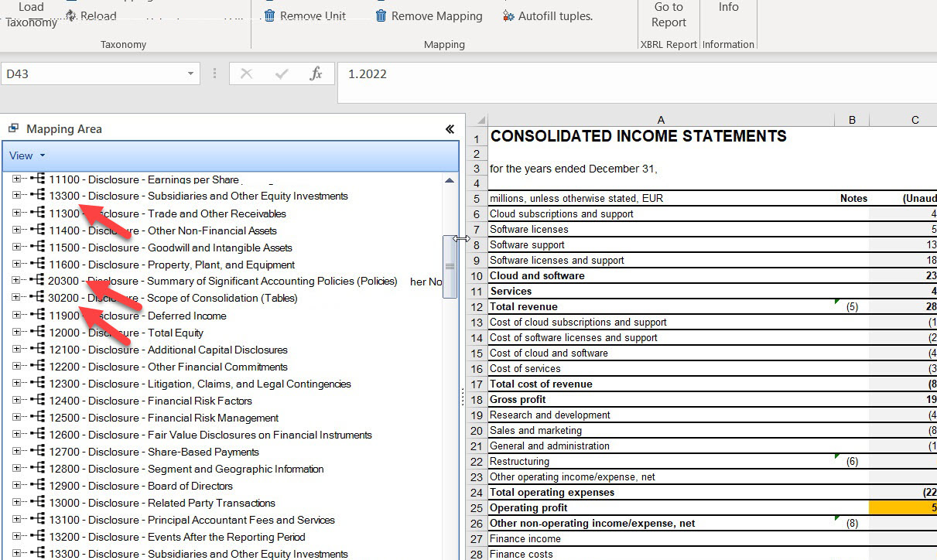Viewport: 937px width, 560px height.
Task: Select 13100 Principal Accountant Fees and Services row
Action: click(192, 520)
